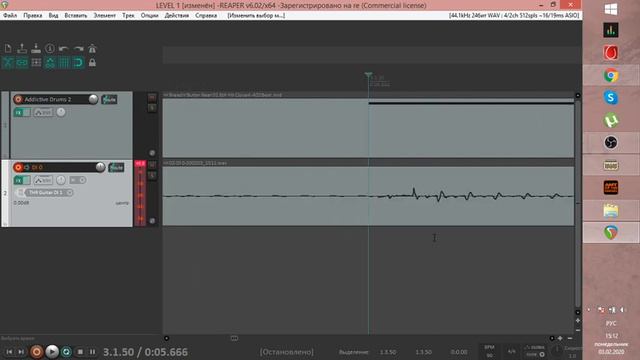Solo the DI 0 track
The width and height of the screenshot is (640, 360).
click(x=152, y=176)
